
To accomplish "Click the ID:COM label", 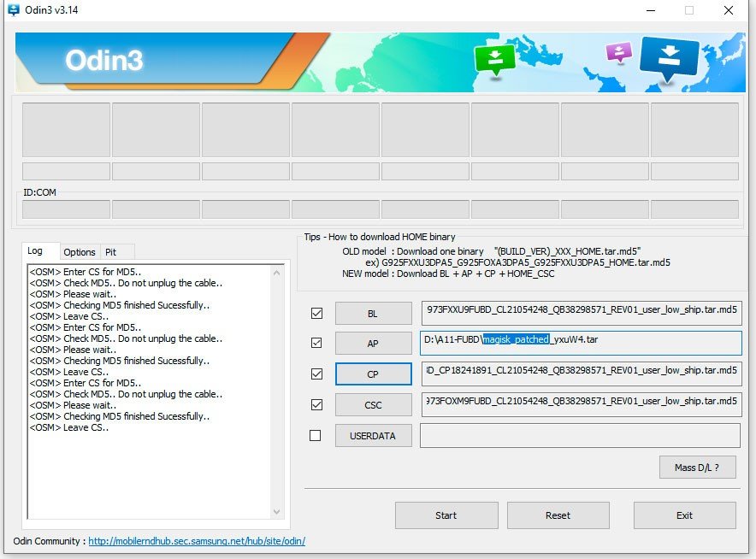I will 39,192.
